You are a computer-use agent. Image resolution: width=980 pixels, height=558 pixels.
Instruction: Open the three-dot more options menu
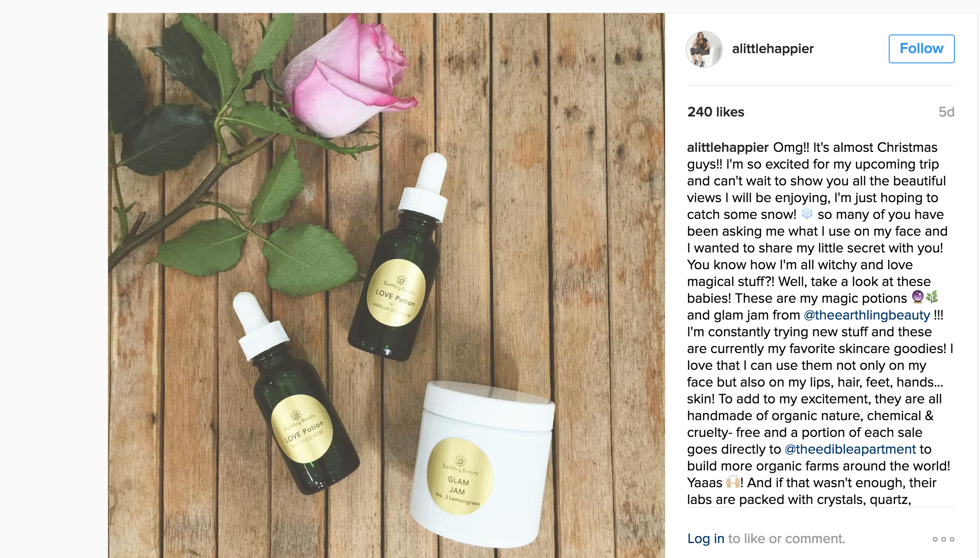[943, 539]
